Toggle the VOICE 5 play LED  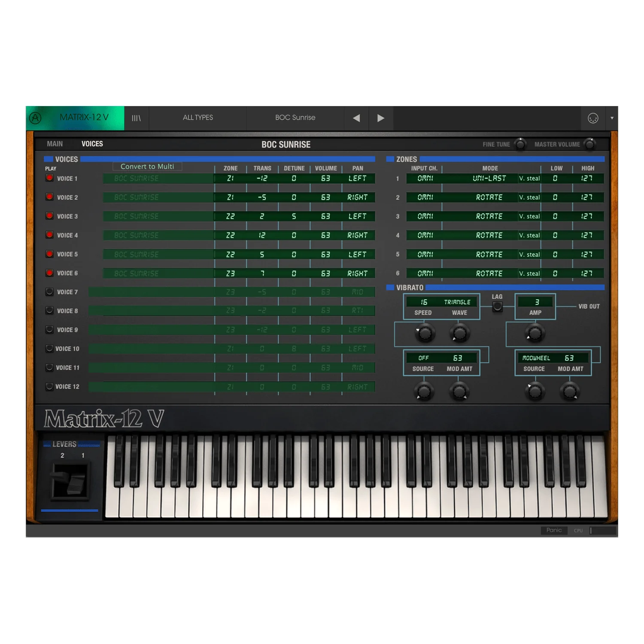49,254
